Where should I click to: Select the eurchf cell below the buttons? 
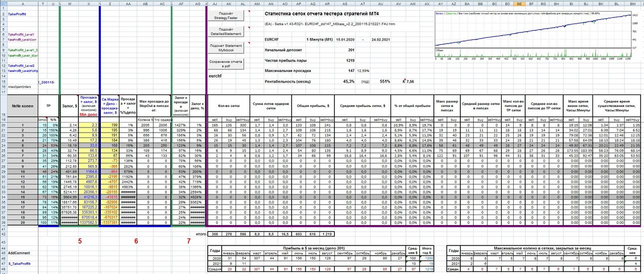[215, 75]
